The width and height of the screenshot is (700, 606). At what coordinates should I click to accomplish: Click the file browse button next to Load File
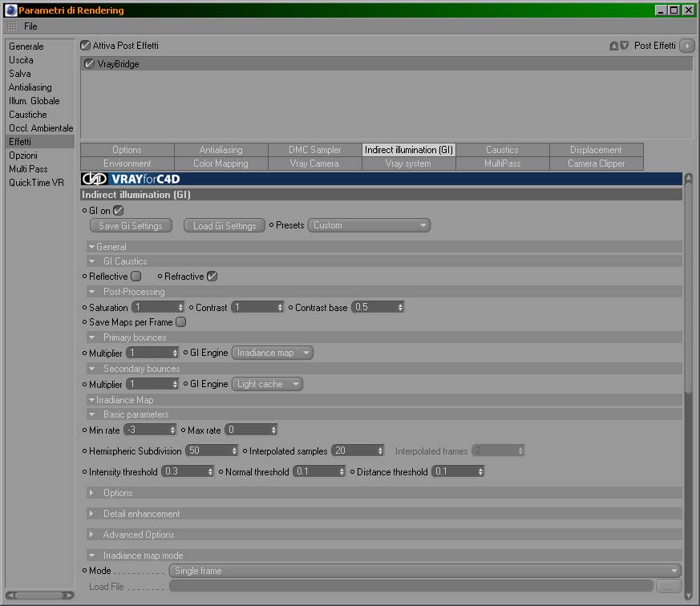pyautogui.click(x=668, y=587)
